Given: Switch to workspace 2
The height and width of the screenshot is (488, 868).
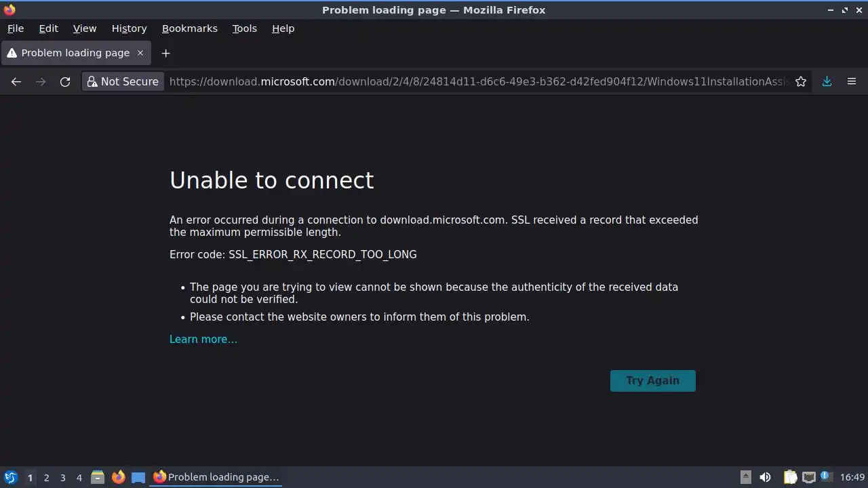Looking at the screenshot, I should [46, 478].
